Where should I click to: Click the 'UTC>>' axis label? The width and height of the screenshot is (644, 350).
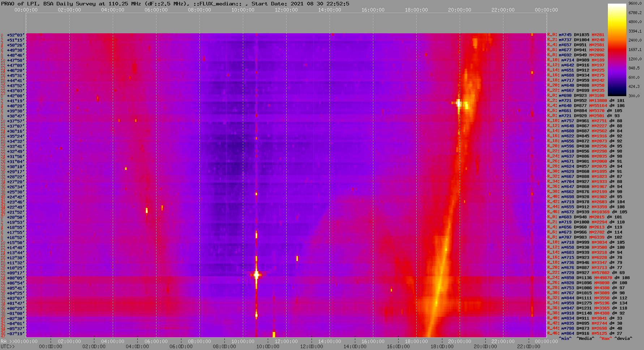click(x=8, y=347)
